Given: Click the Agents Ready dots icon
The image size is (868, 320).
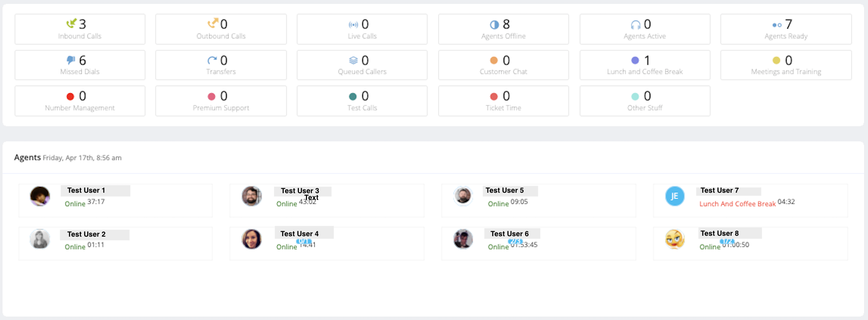Looking at the screenshot, I should [776, 25].
